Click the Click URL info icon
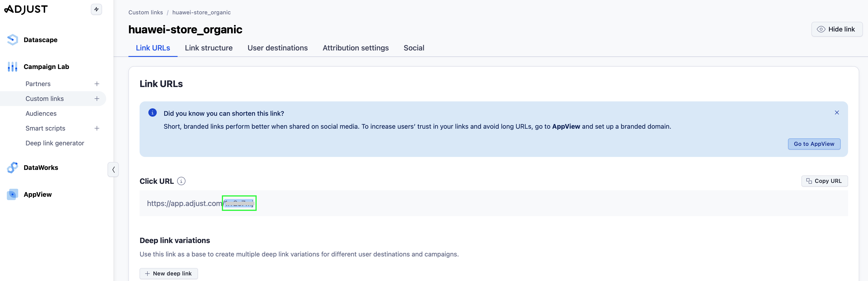868x281 pixels. 181,181
